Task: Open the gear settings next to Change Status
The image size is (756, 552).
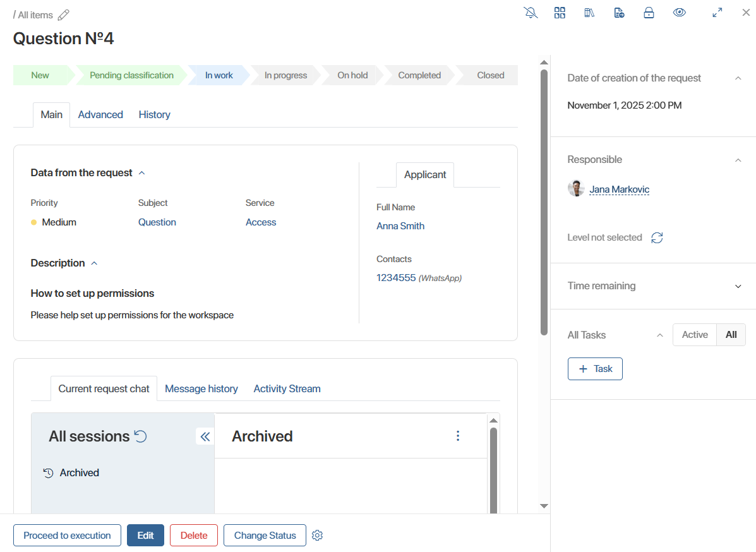Action: point(318,536)
